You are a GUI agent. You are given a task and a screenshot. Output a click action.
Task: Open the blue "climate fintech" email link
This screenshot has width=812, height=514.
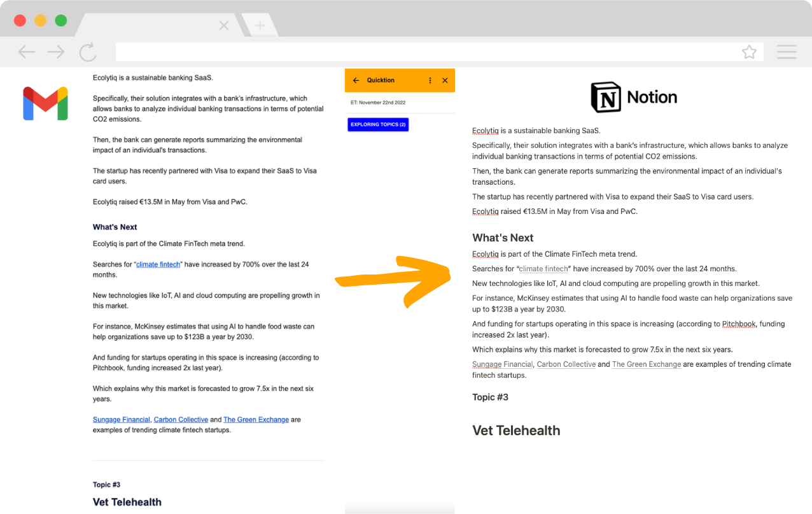pyautogui.click(x=158, y=264)
